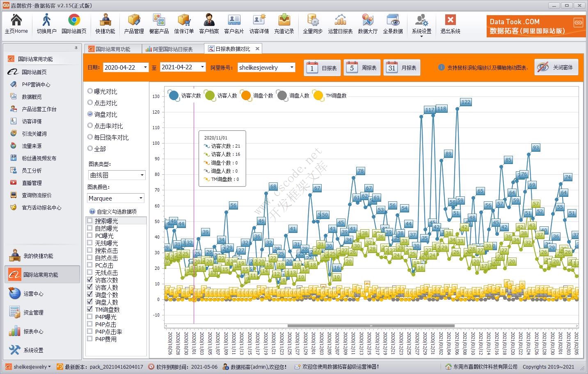Open 系统设置 in top toolbar
The width and height of the screenshot is (588, 374).
click(x=421, y=25)
